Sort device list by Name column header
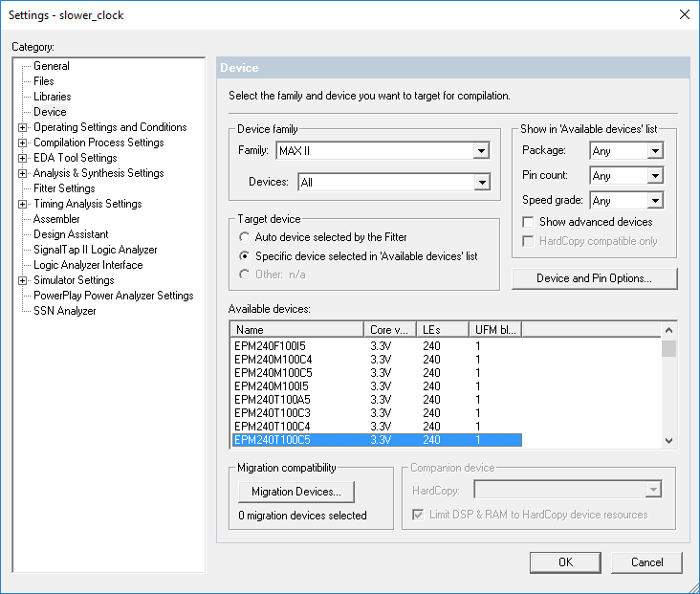 298,329
